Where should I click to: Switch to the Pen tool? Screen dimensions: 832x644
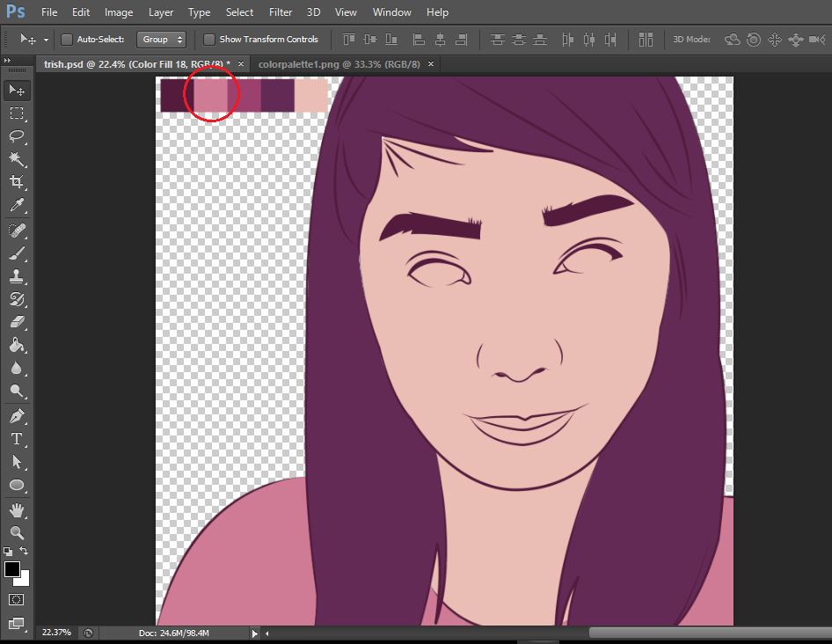17,416
